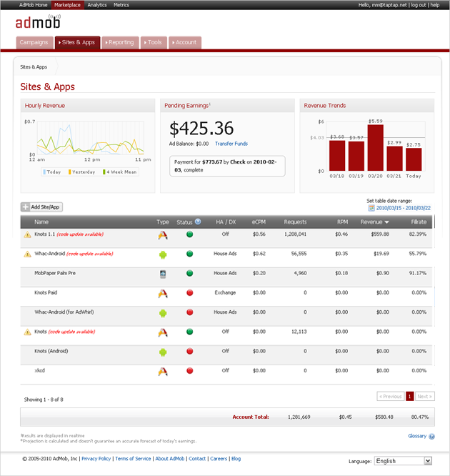450x476 pixels.
Task: Toggle the red status dot for Knots Paid
Action: [190, 293]
